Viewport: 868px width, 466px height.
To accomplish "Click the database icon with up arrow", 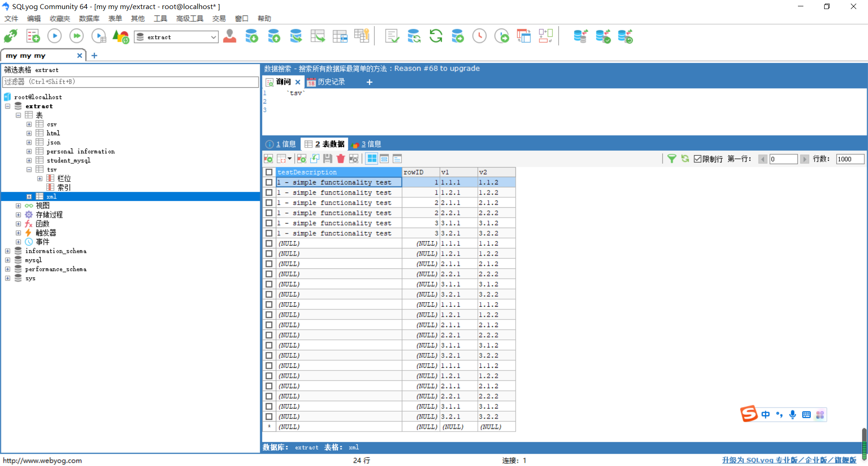I will (274, 36).
